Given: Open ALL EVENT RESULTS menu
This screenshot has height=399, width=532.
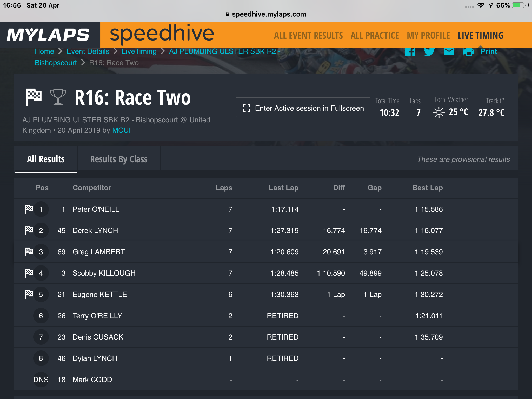Looking at the screenshot, I should 308,35.
